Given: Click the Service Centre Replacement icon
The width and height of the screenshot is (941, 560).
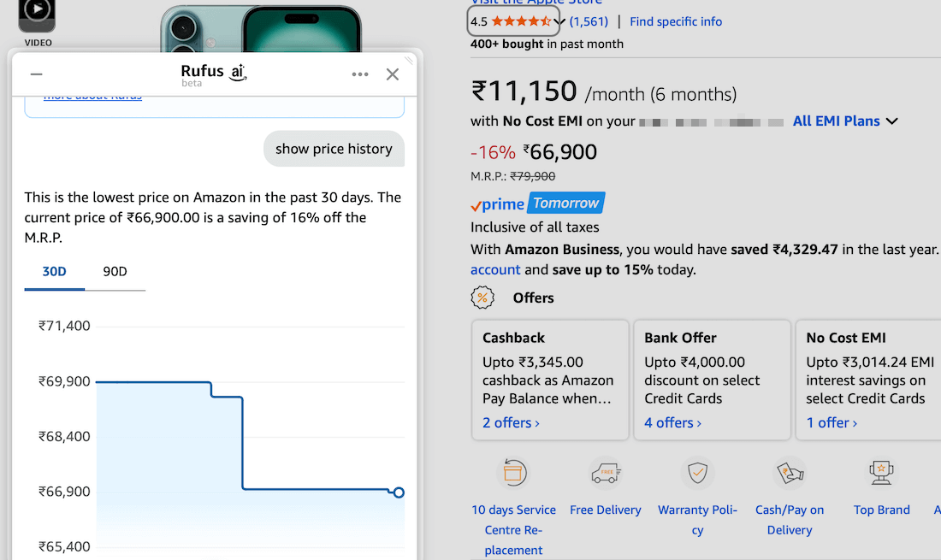Looking at the screenshot, I should (513, 473).
